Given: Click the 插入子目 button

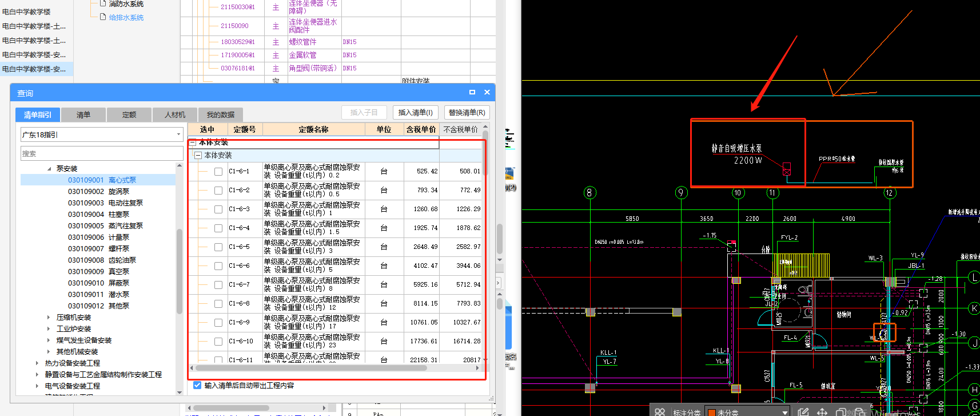Looking at the screenshot, I should pyautogui.click(x=364, y=113).
